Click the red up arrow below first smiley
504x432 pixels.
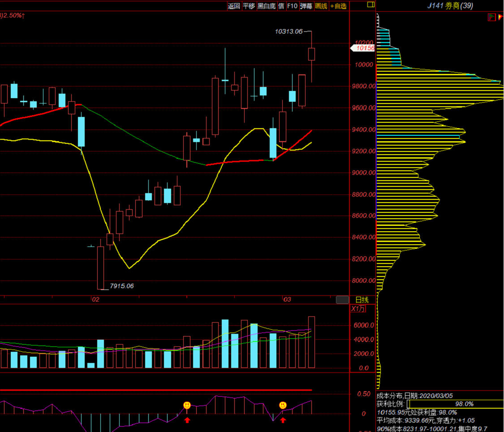[x=187, y=420]
